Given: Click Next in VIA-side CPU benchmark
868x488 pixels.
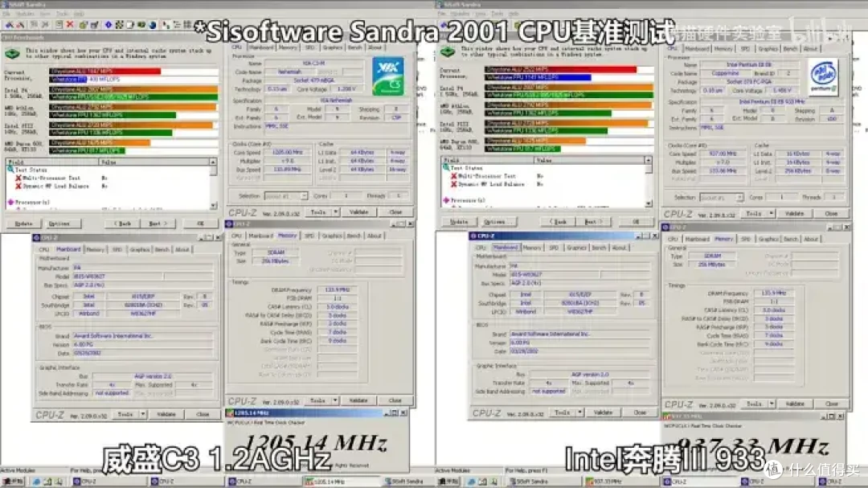Looking at the screenshot, I should [158, 223].
